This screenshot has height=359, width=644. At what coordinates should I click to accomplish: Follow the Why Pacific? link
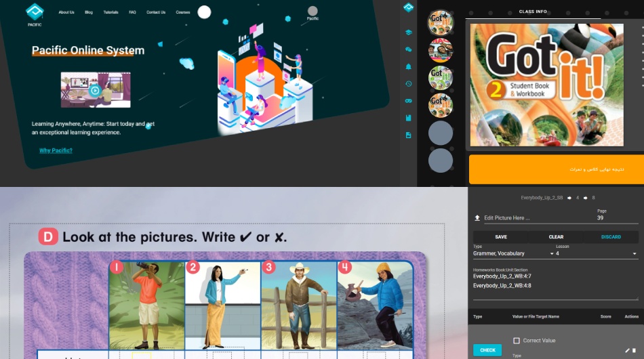[56, 150]
